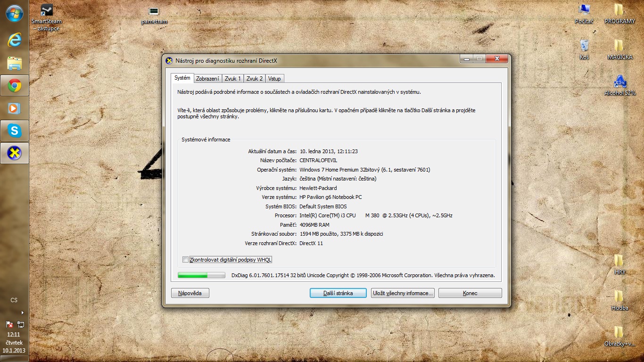The height and width of the screenshot is (362, 644).
Task: Click the Nápověda button
Action: click(x=190, y=293)
